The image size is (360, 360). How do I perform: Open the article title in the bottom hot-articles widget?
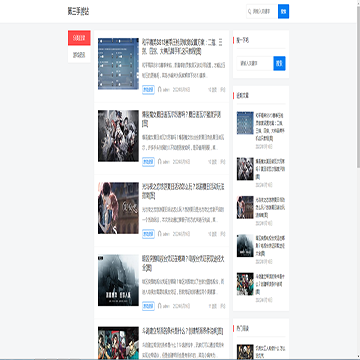[270, 352]
